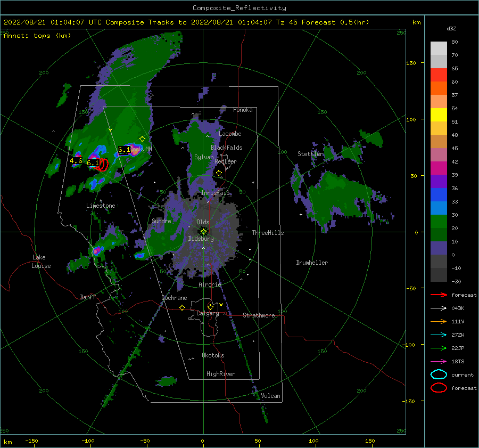The height and width of the screenshot is (448, 479).
Task: Select the red 60-65 dBZ swatch
Action: tap(439, 75)
